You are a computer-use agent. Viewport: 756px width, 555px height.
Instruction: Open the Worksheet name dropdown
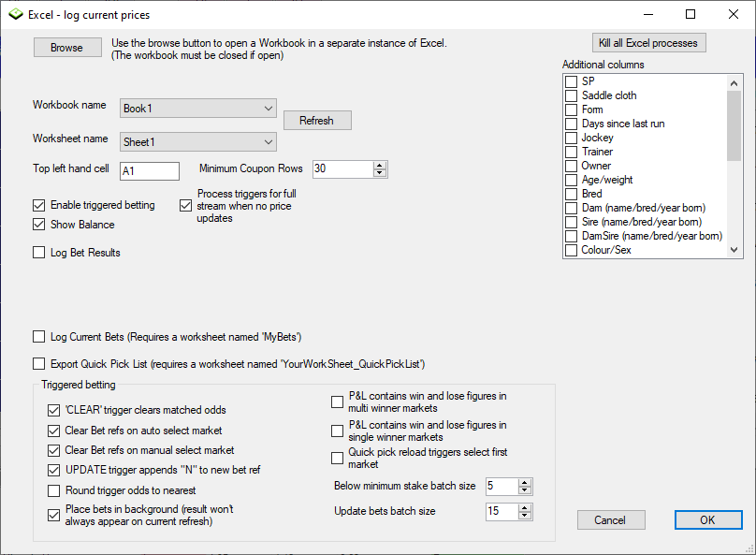(198, 141)
